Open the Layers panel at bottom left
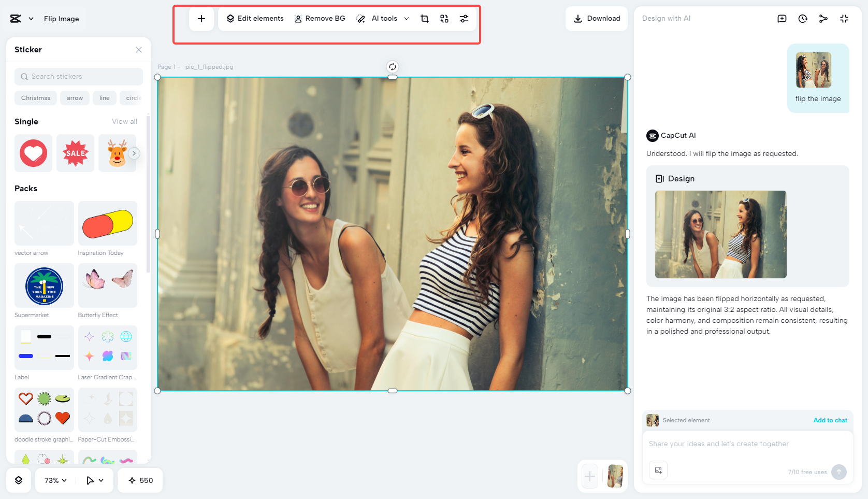Image resolution: width=868 pixels, height=499 pixels. click(19, 480)
